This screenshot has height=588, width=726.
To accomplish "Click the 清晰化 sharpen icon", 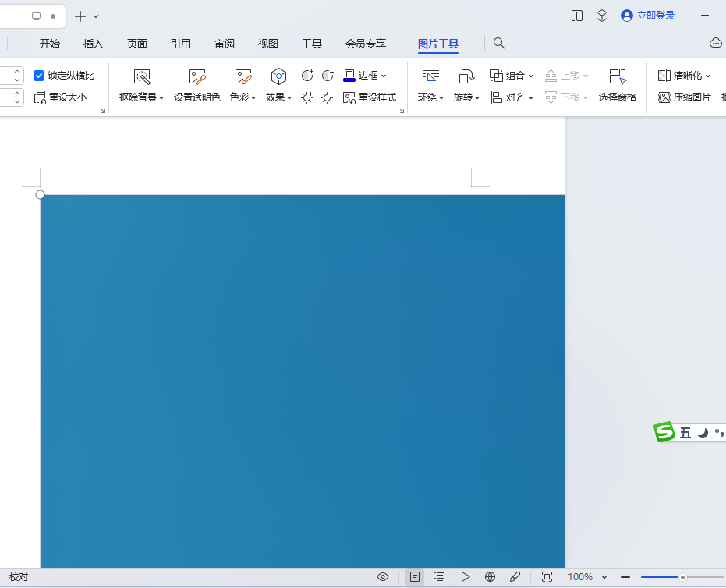I will pyautogui.click(x=664, y=76).
